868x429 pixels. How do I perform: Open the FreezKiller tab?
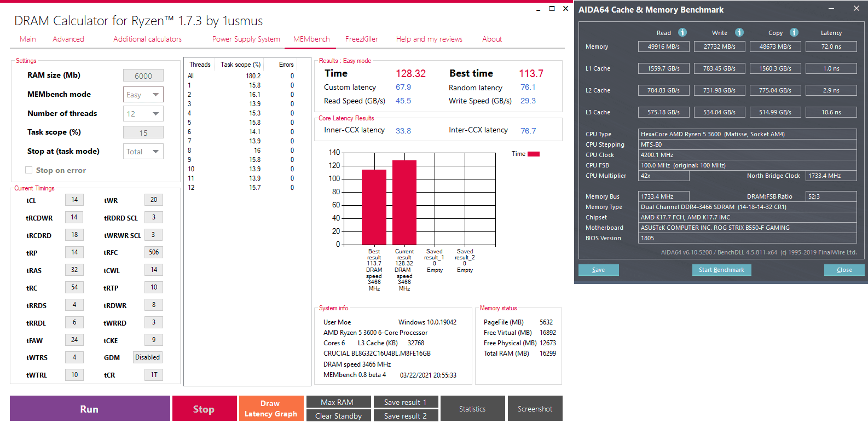tap(362, 39)
